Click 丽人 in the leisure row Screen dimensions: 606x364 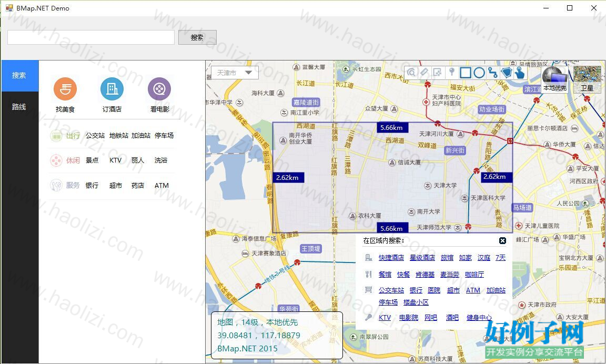click(138, 160)
